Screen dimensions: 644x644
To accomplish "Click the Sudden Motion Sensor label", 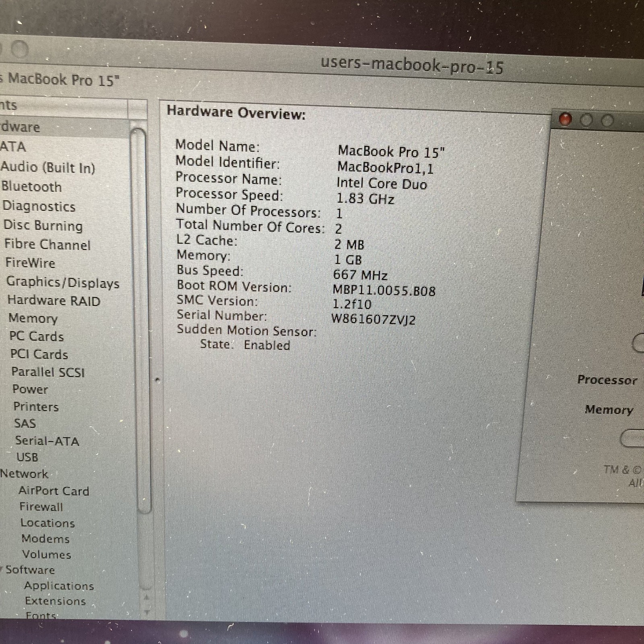I will (x=246, y=330).
